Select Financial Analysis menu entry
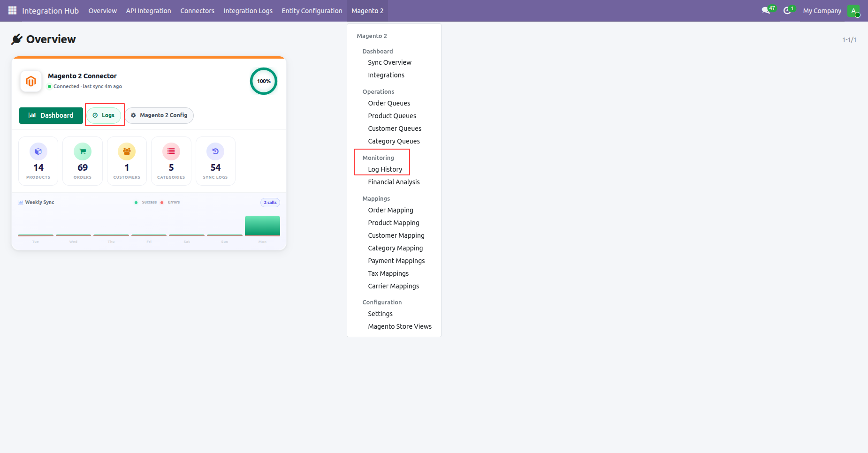The height and width of the screenshot is (453, 868). click(394, 182)
